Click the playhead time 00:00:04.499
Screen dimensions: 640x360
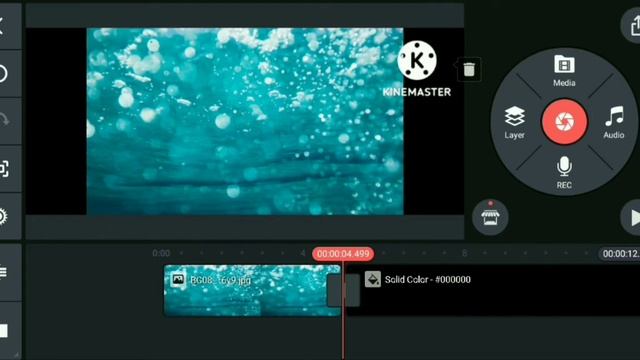tap(343, 253)
